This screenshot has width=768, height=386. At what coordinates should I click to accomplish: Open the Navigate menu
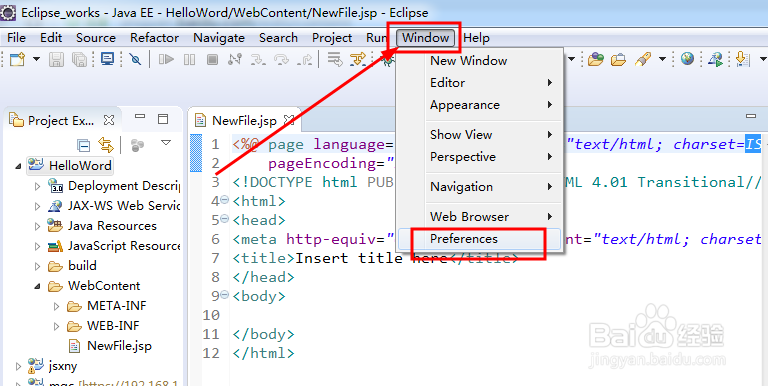219,38
